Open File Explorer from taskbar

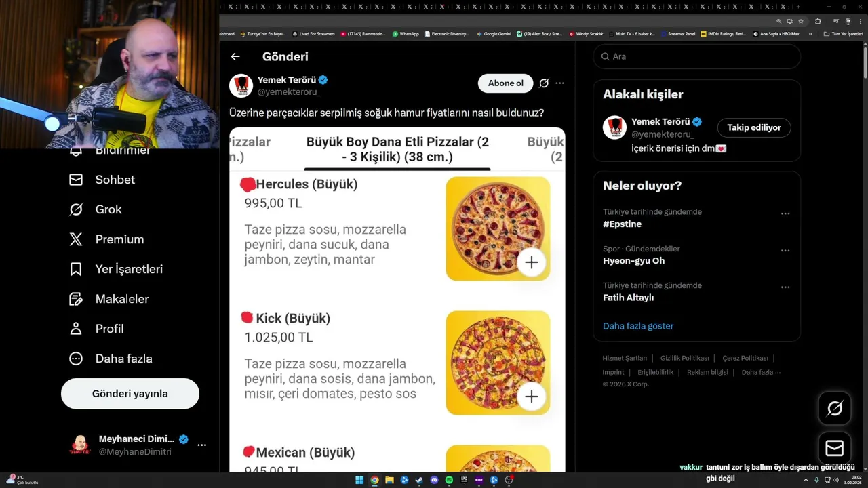[389, 481]
